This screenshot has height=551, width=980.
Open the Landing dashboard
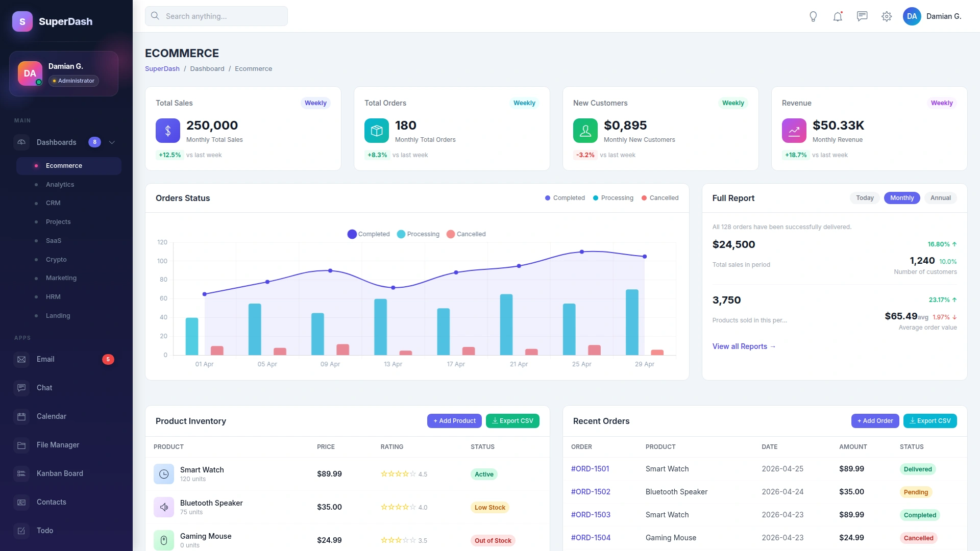(x=69, y=316)
